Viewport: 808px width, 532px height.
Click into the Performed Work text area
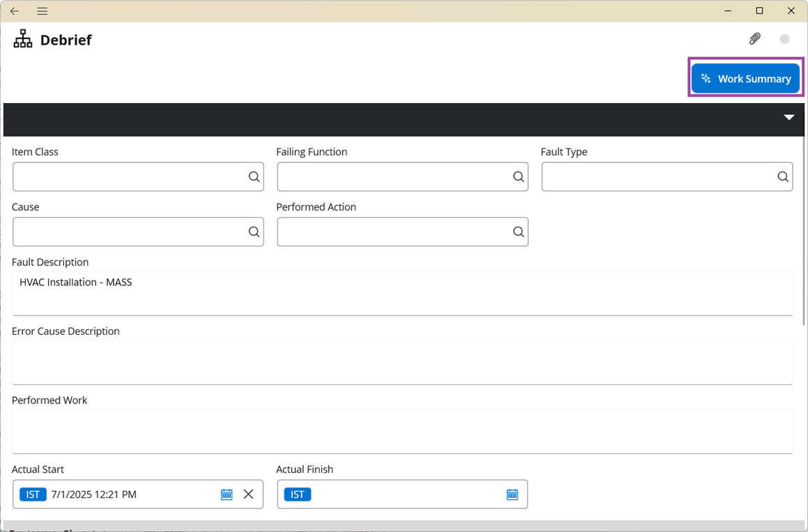[402, 431]
